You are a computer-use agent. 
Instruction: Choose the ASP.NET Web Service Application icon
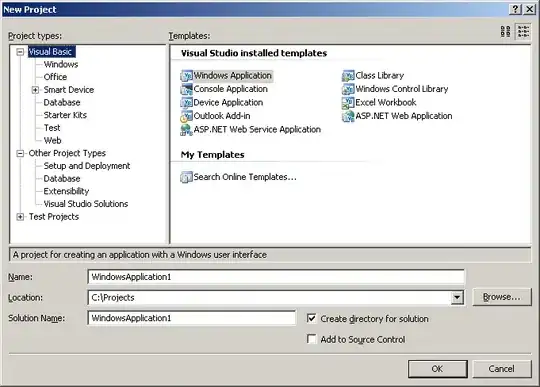(x=186, y=129)
